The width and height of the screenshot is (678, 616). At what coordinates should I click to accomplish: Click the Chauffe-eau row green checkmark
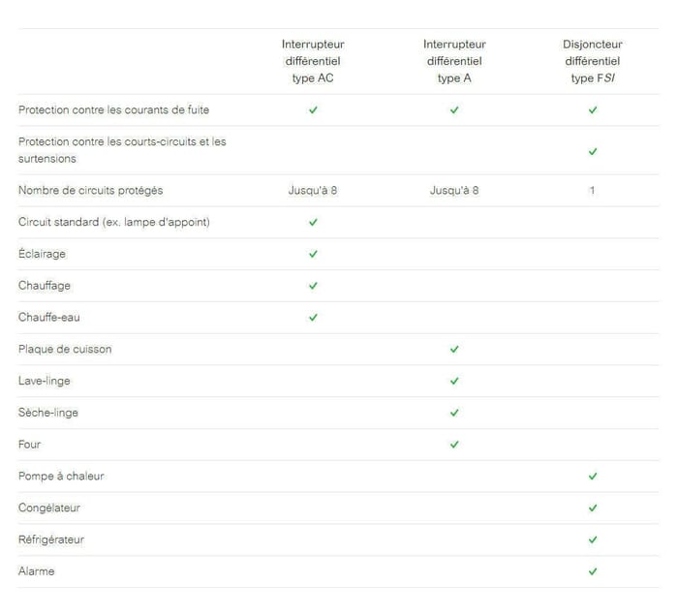pyautogui.click(x=313, y=318)
